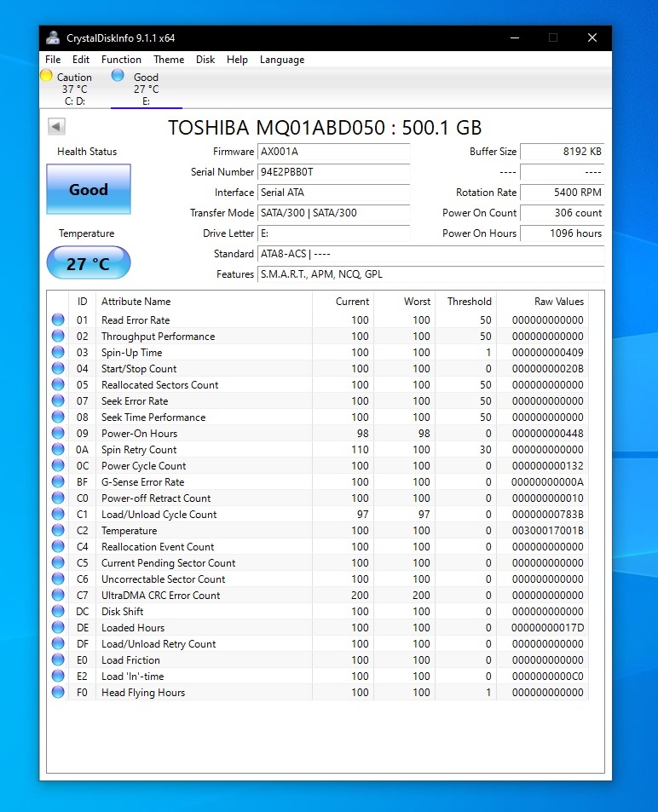
Task: Click status orb for G-Sense Error Rate row
Action: coord(58,481)
